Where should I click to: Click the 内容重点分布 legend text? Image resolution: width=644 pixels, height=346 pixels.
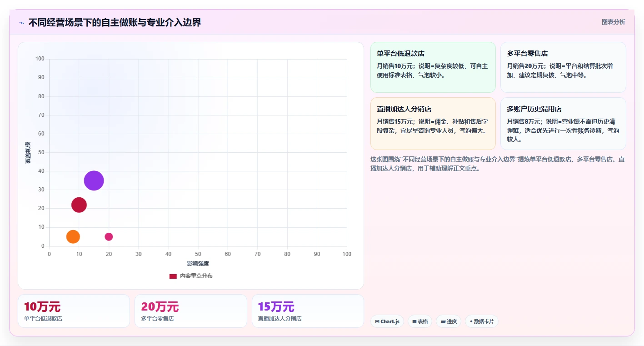click(196, 276)
